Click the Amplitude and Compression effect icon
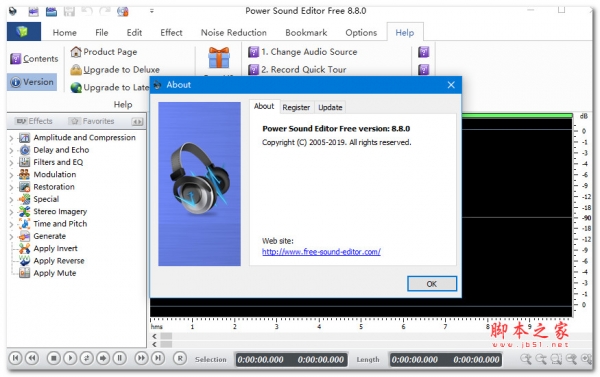 24,138
